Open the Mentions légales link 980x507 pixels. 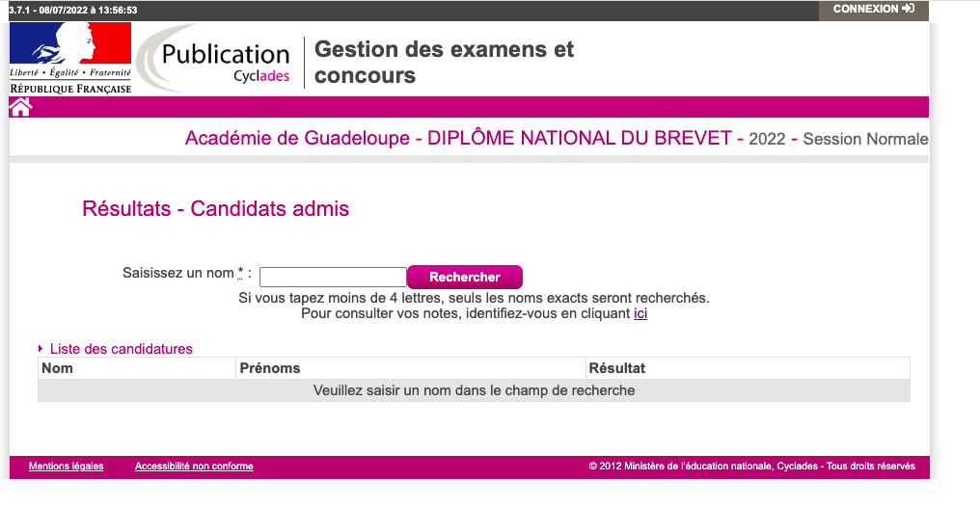coord(66,467)
